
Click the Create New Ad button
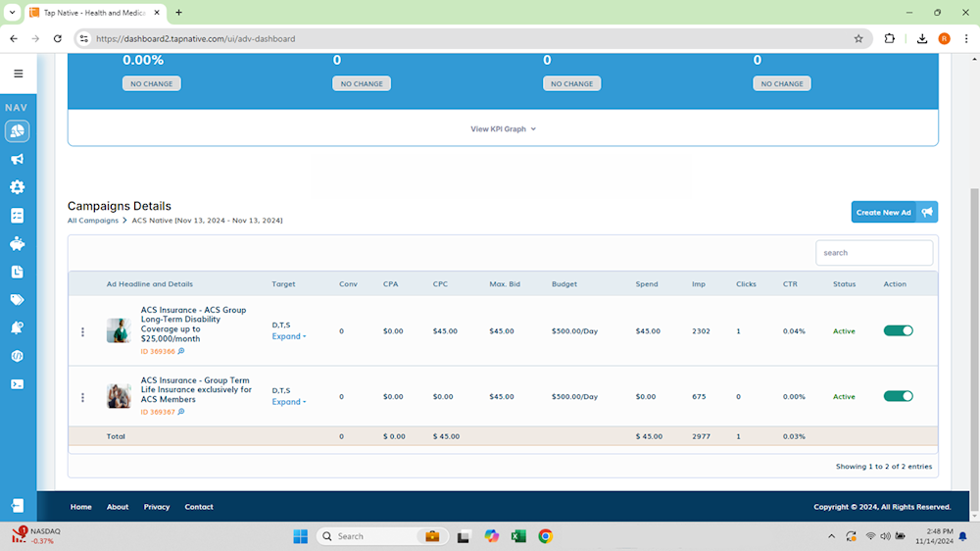click(x=895, y=212)
